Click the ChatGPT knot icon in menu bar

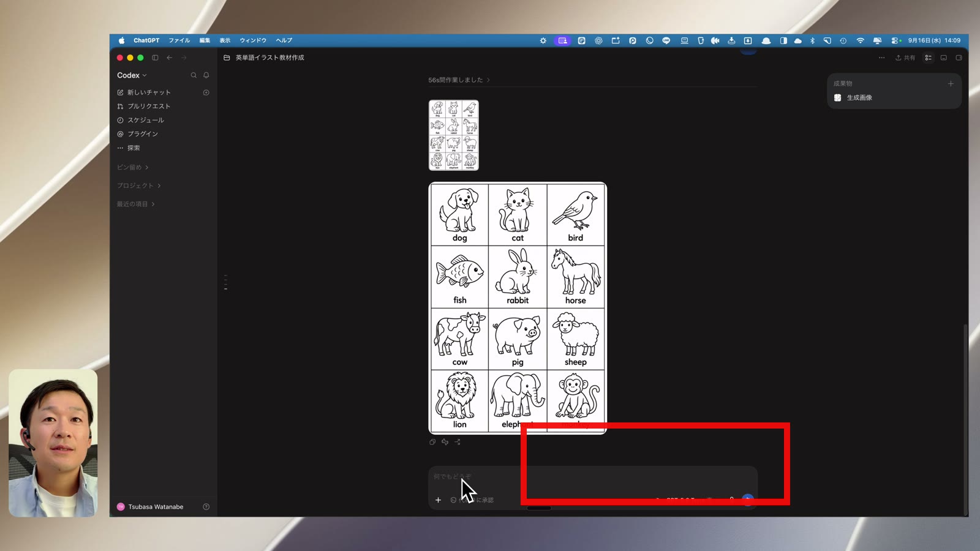[x=598, y=40]
